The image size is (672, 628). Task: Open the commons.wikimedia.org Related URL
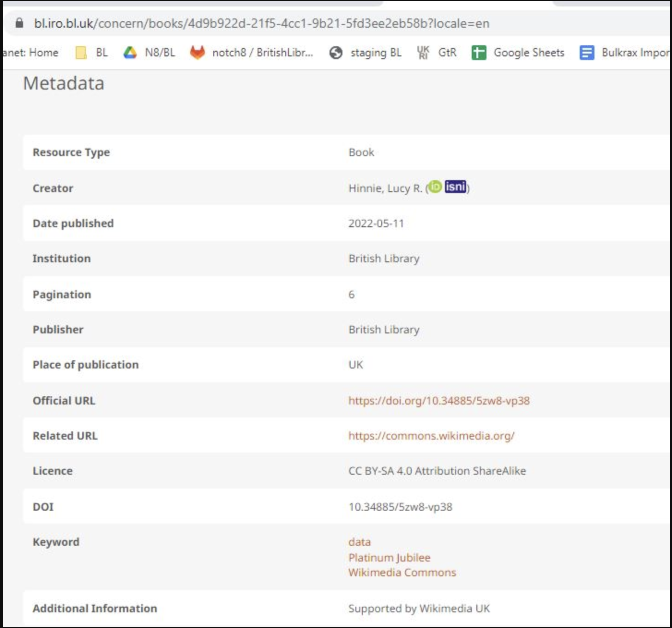pos(432,436)
